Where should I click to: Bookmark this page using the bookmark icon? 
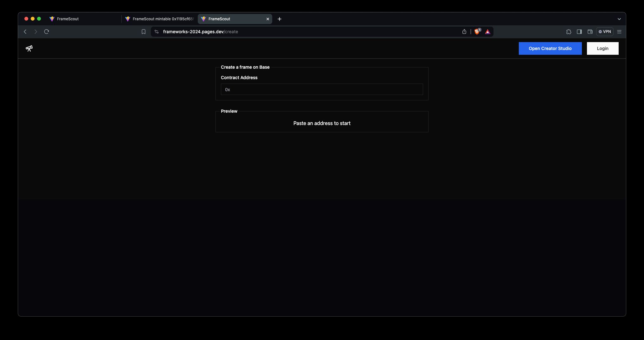tap(144, 32)
